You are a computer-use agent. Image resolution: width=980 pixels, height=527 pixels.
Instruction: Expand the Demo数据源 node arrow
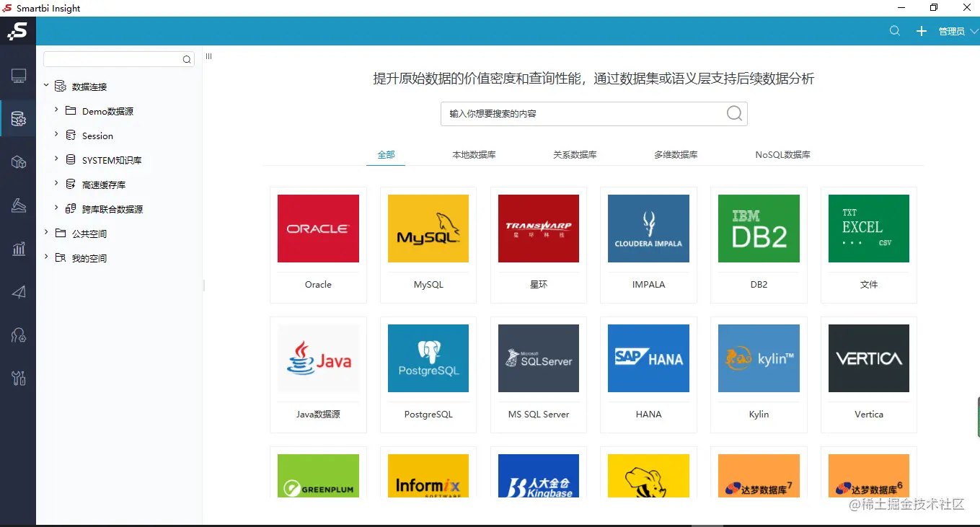tap(56, 110)
